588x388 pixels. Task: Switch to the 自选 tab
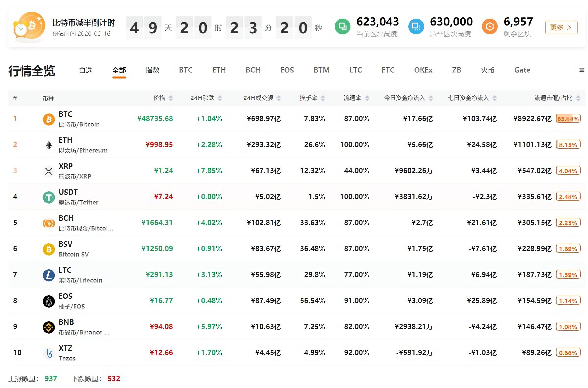pos(86,70)
